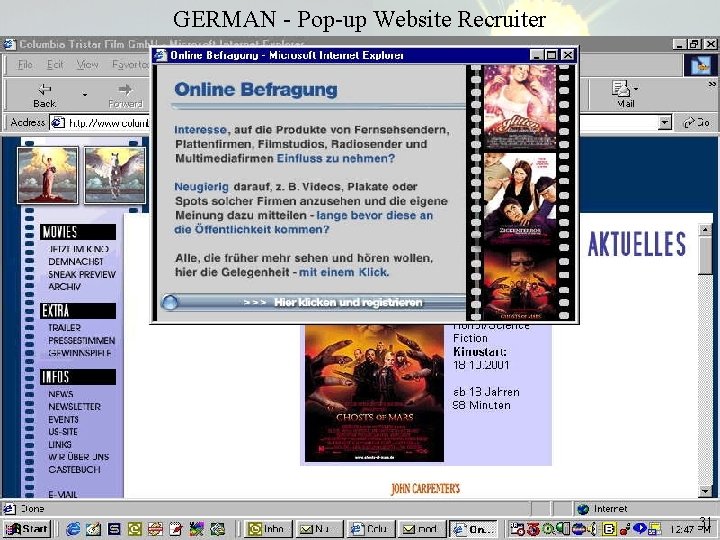Screen dimensions: 720x540
Task: Open 'NEWSLETTER' in the sidebar
Action: point(74,407)
